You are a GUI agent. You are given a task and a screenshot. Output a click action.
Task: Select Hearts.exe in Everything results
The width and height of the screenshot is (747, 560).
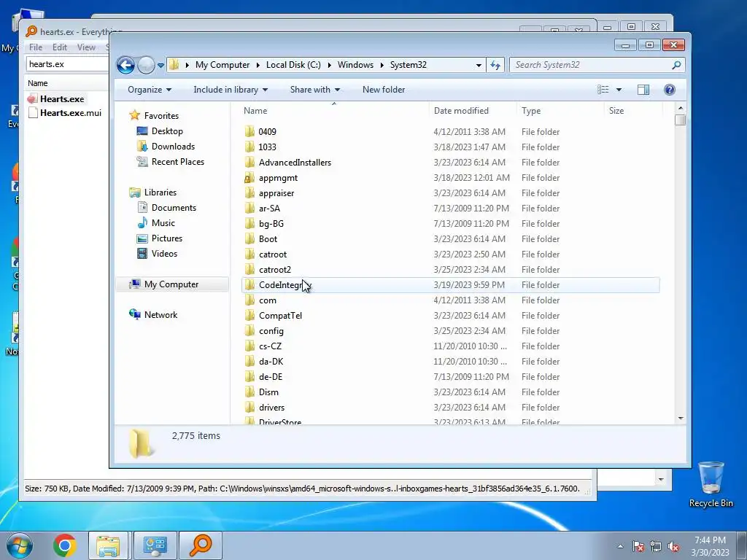pyautogui.click(x=62, y=98)
